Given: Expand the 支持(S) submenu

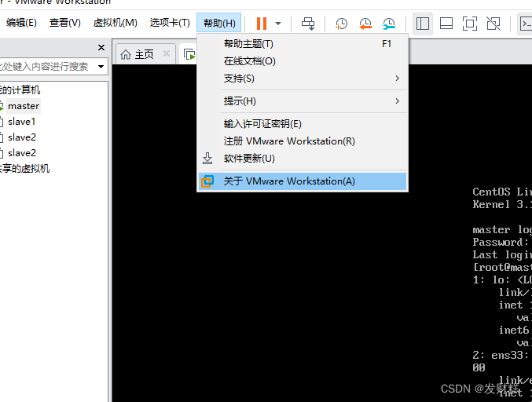Looking at the screenshot, I should click(x=303, y=79).
